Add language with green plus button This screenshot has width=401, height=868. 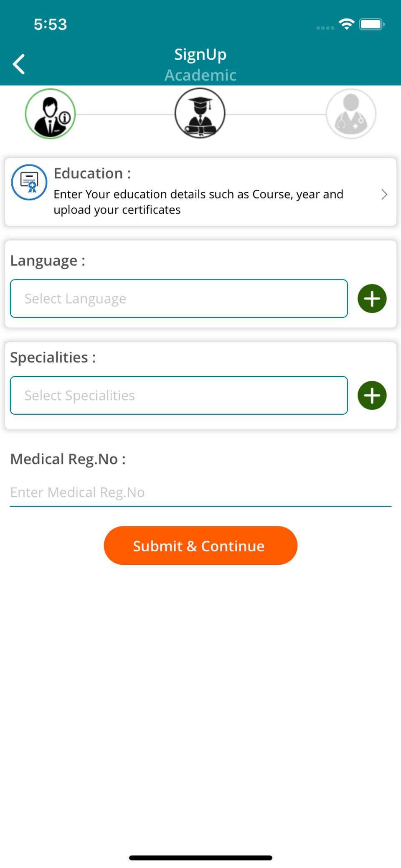[372, 299]
